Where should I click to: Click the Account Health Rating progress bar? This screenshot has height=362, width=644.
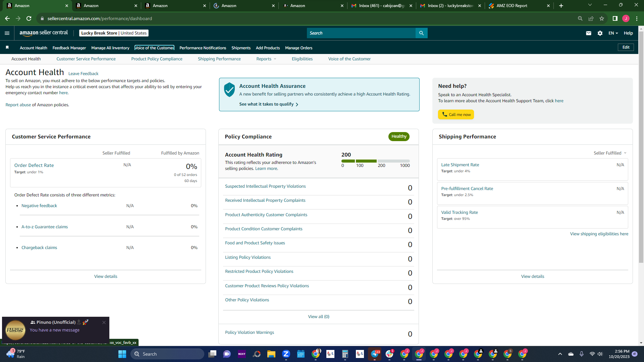coord(376,161)
